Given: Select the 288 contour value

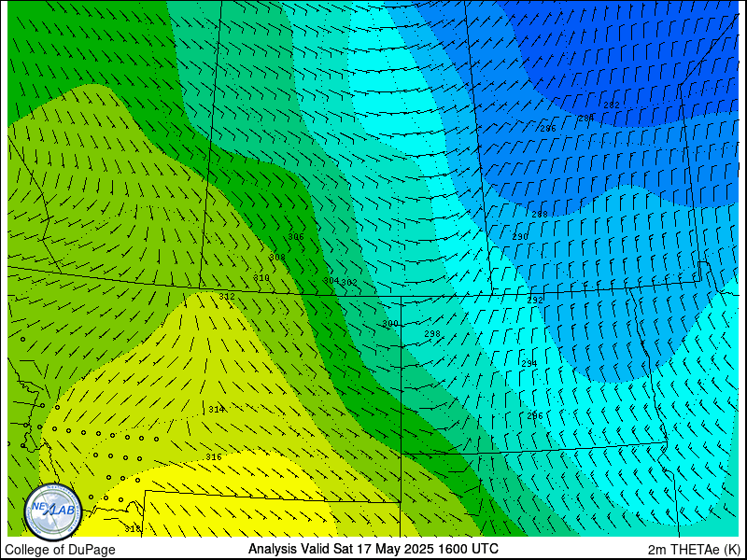Looking at the screenshot, I should tap(540, 215).
